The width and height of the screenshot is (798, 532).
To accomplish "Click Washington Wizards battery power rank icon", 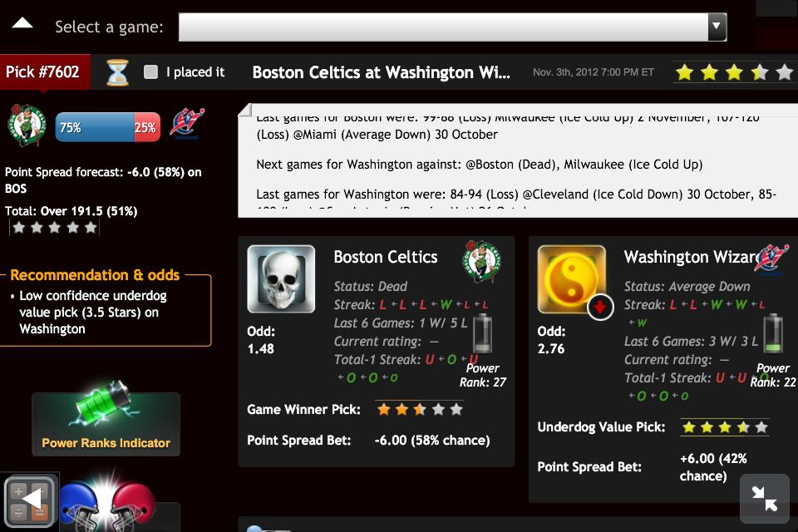I will coord(772,333).
